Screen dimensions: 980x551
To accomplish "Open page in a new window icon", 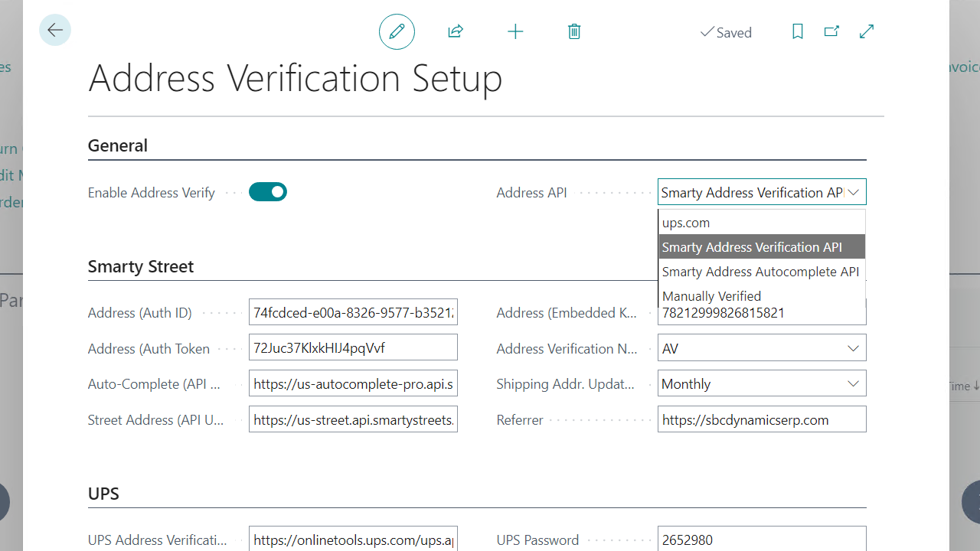I will tap(831, 31).
